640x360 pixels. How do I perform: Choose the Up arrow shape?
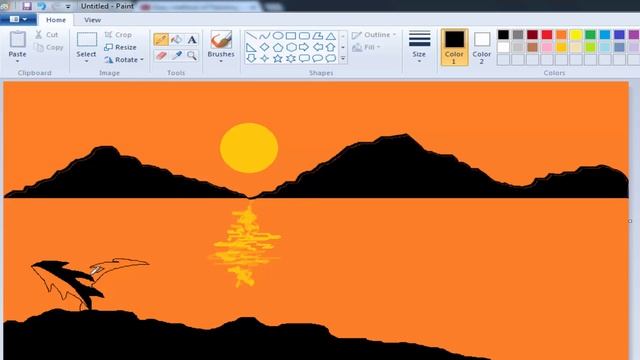[x=331, y=47]
